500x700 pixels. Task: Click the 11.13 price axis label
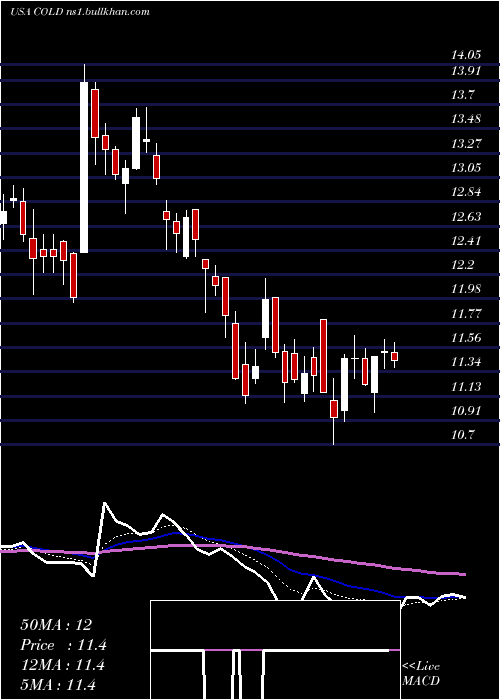click(466, 387)
